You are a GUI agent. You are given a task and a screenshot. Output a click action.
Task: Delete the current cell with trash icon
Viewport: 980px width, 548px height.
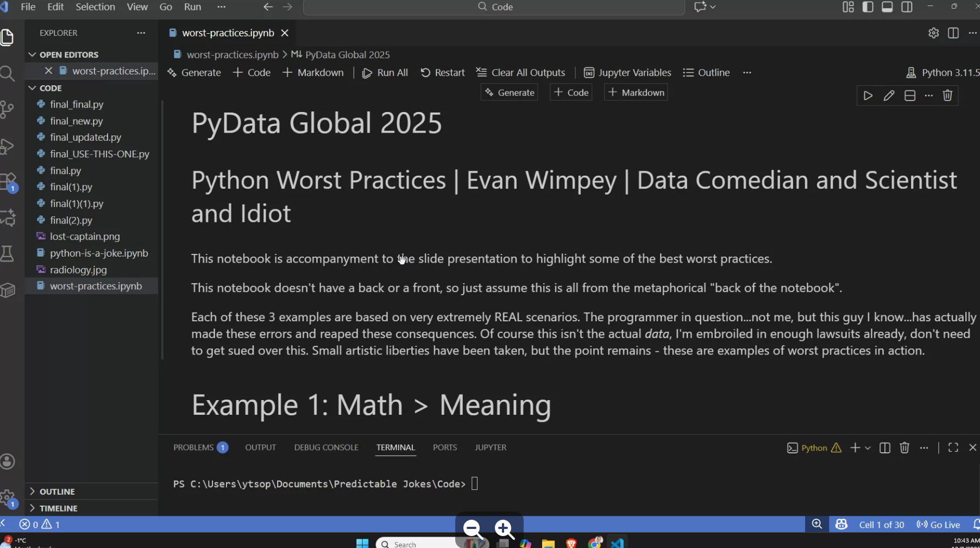(x=947, y=96)
